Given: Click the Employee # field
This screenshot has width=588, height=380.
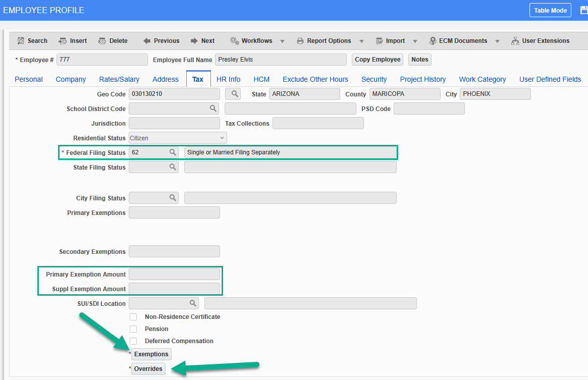Looking at the screenshot, I should [102, 59].
